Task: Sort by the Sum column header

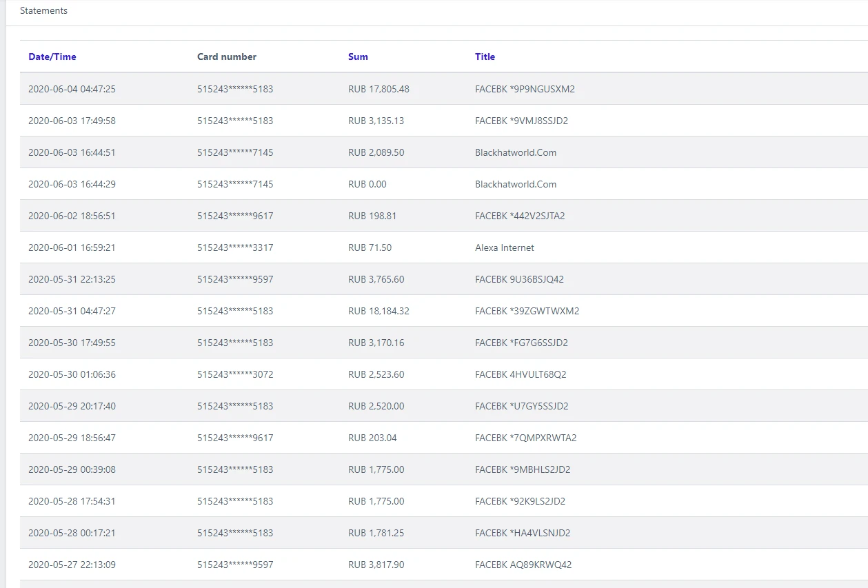Action: pos(358,57)
